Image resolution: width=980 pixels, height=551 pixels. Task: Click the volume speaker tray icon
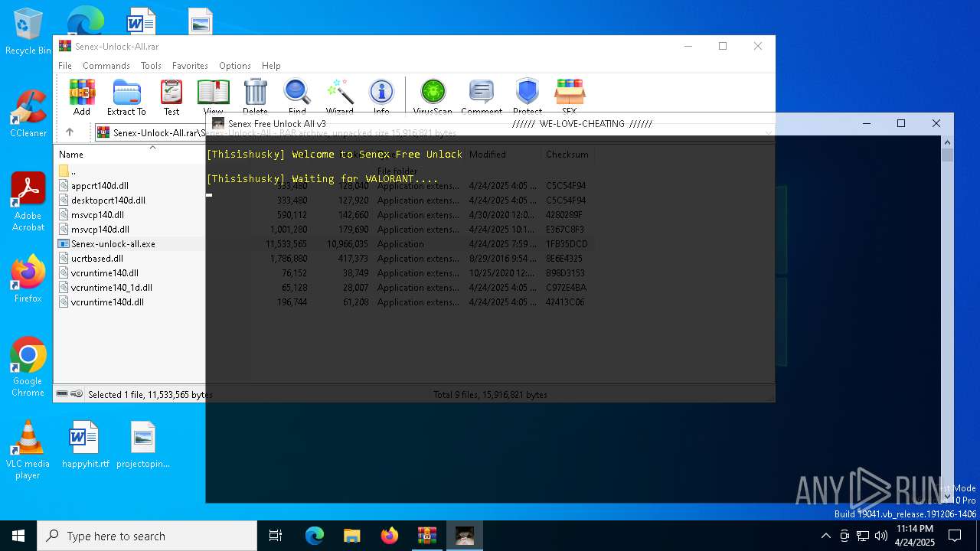pyautogui.click(x=880, y=536)
